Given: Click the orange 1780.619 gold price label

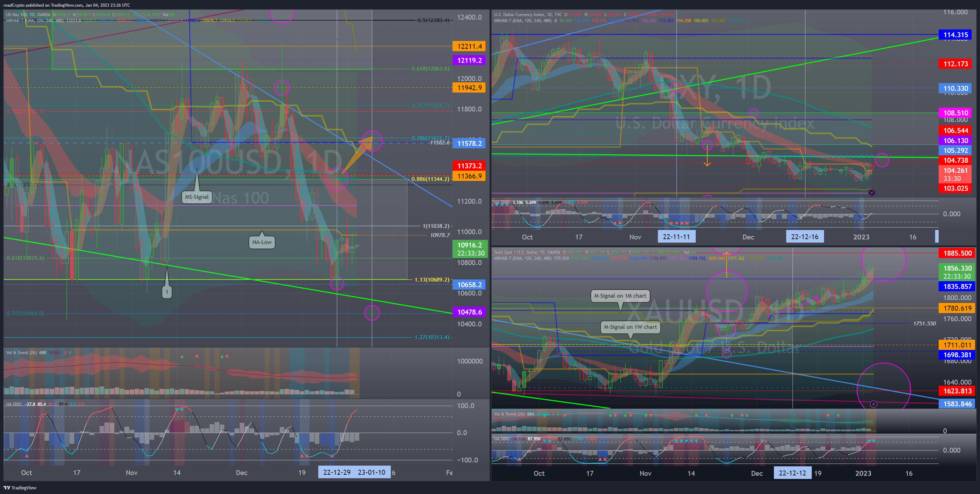Looking at the screenshot, I should 957,308.
